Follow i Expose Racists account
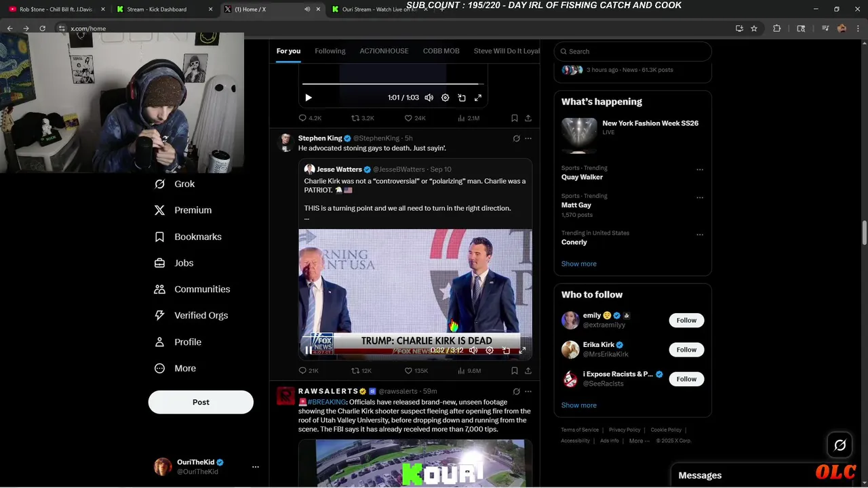 click(x=686, y=379)
